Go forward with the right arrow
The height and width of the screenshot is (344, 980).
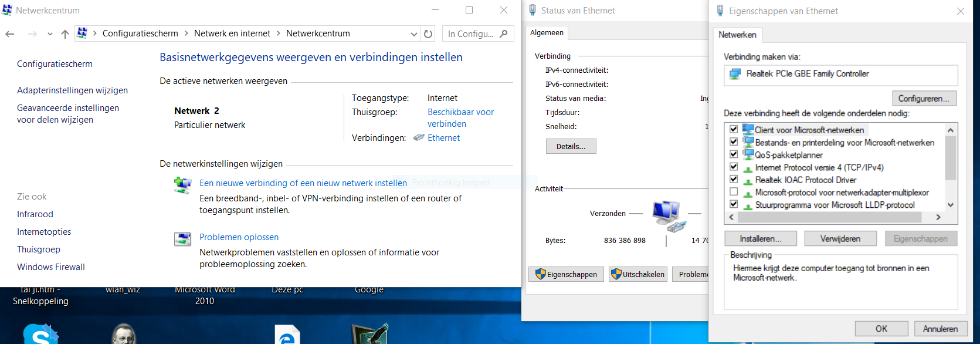coord(32,34)
